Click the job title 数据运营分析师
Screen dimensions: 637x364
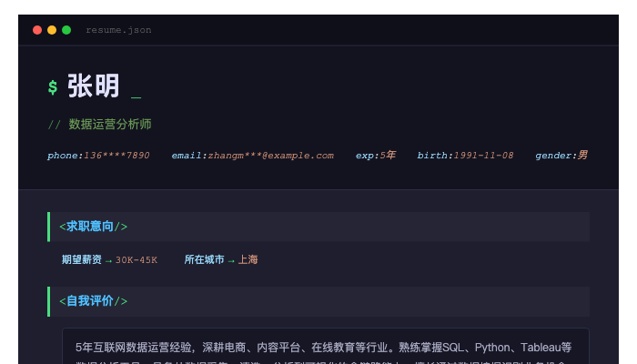click(x=110, y=125)
